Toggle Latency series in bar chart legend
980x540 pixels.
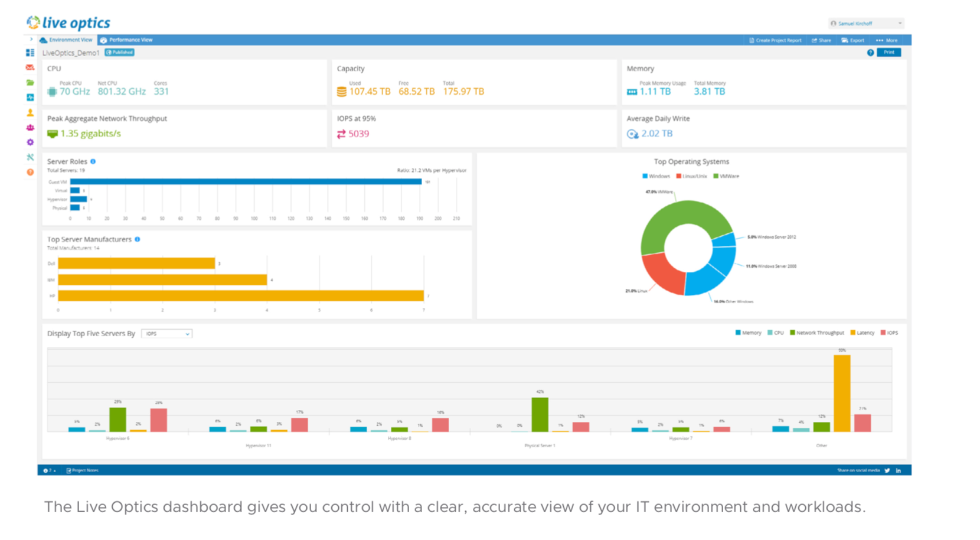point(862,333)
